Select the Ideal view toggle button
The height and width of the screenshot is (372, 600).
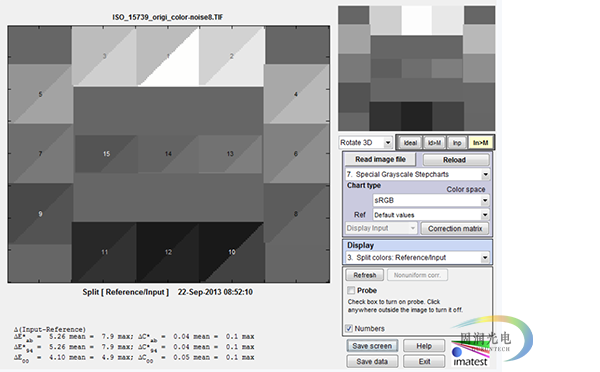(x=410, y=143)
